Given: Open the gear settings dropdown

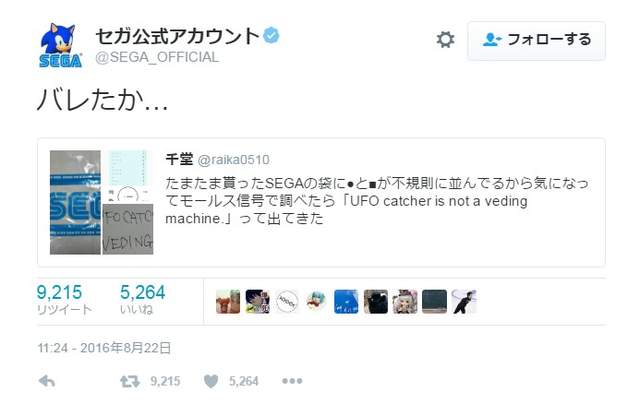Looking at the screenshot, I should click(x=445, y=40).
